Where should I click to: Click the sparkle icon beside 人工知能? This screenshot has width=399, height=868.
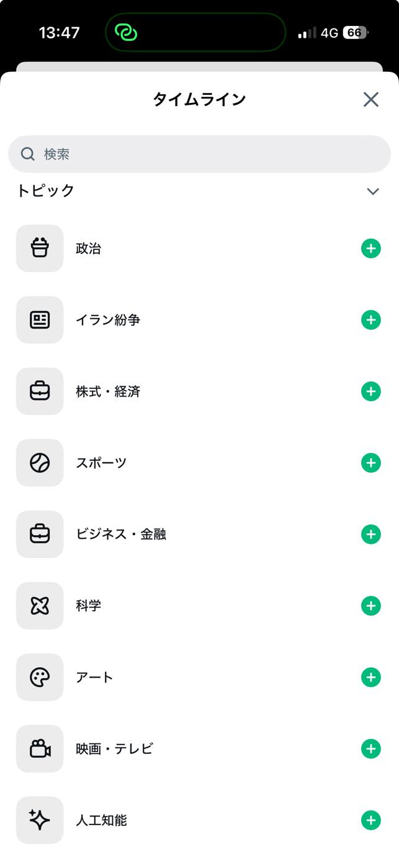coord(39,820)
